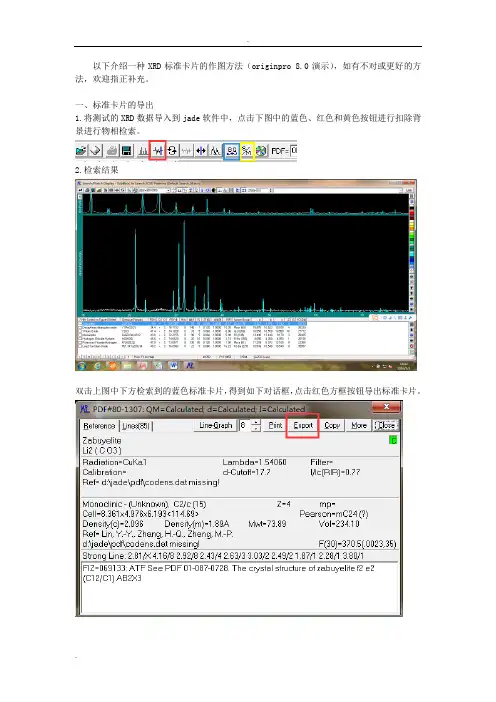
Task: Click the Jade ML taskbar icon
Action: click(x=190, y=365)
